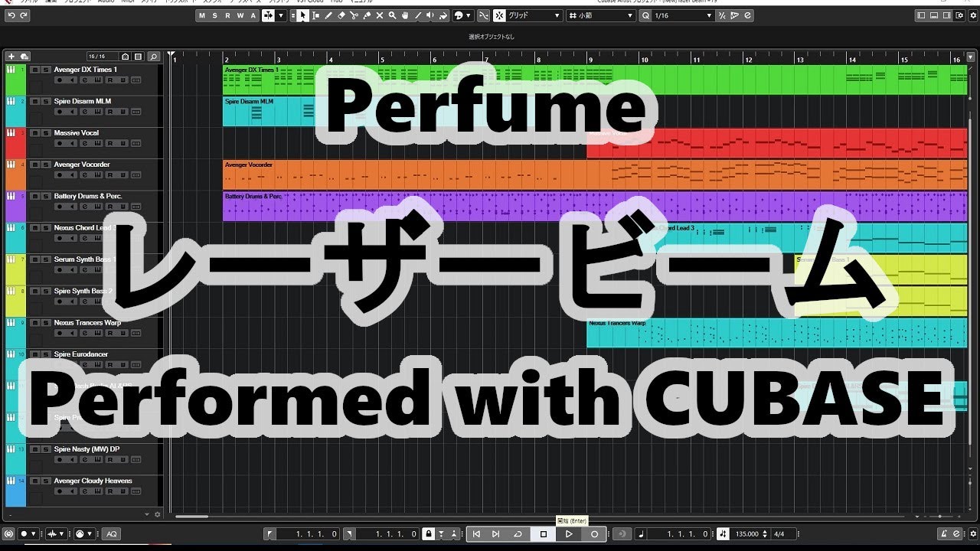Select the Avenger DX Times 1 MIDI clip
This screenshot has width=980, height=551.
click(x=595, y=80)
